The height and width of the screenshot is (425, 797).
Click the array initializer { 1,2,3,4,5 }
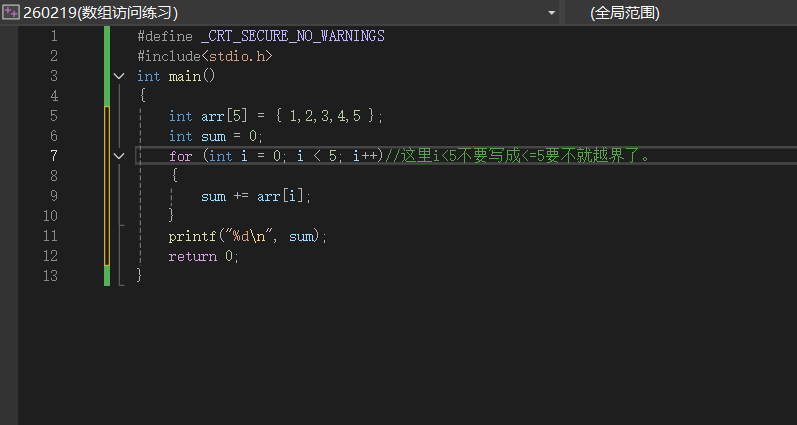325,116
